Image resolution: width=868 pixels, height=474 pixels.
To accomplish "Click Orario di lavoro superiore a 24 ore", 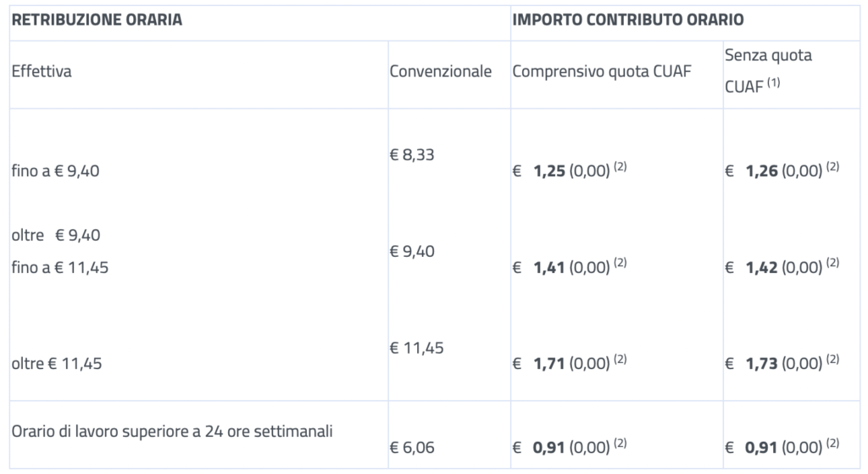I will coord(172,432).
